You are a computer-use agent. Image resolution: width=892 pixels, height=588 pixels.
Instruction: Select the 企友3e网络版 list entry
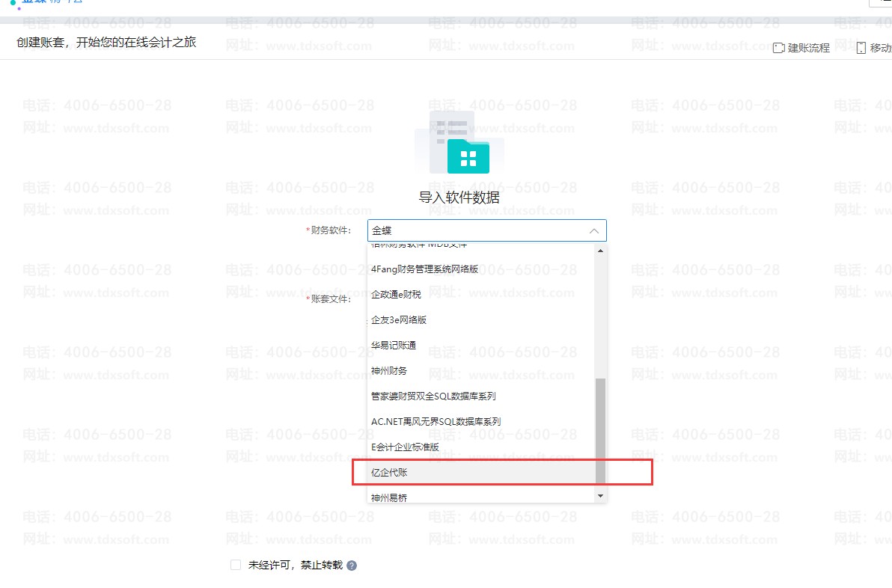(399, 320)
